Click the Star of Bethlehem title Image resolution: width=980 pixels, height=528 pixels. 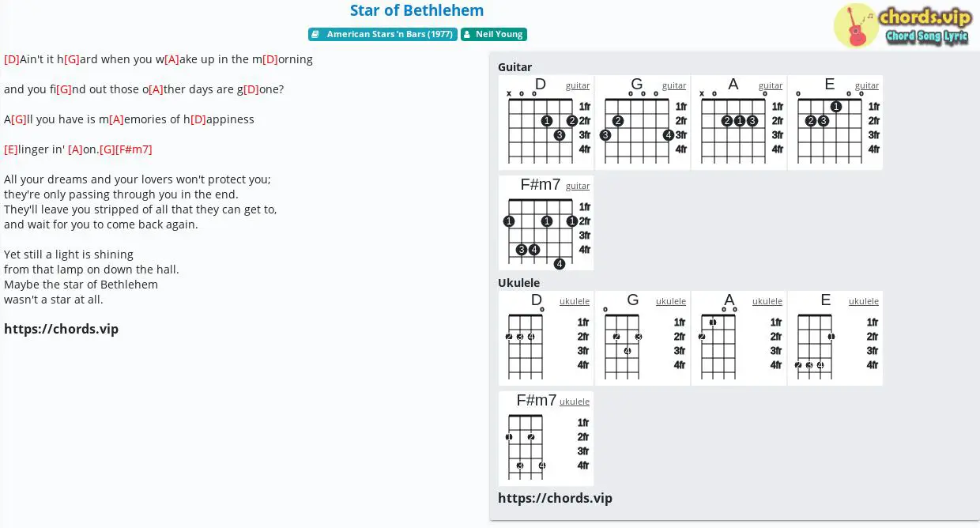click(x=416, y=10)
